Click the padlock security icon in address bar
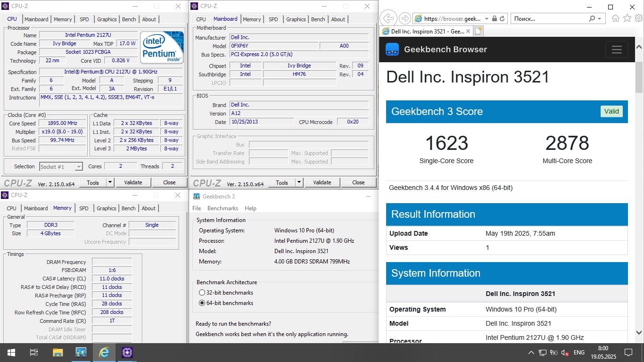Image resolution: width=644 pixels, height=362 pixels. (x=495, y=19)
